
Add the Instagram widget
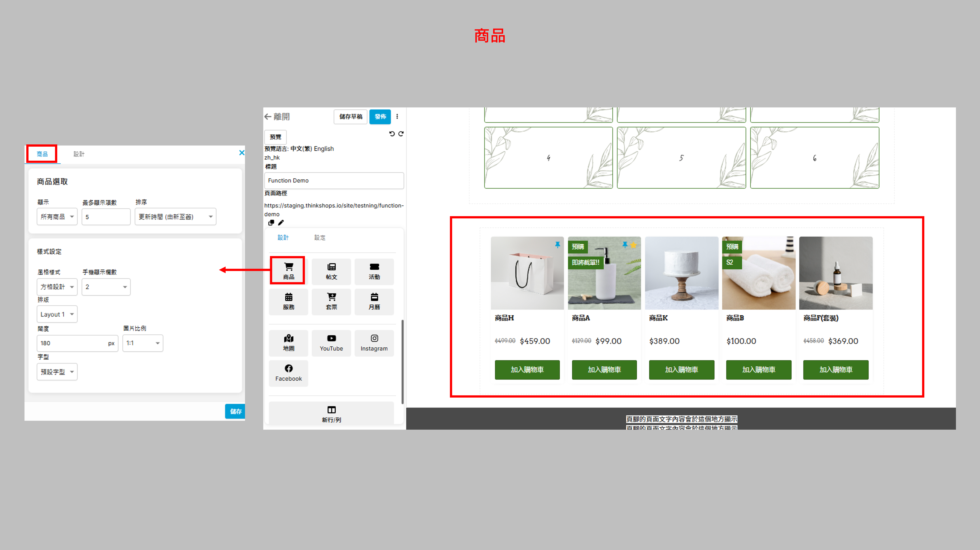tap(374, 343)
